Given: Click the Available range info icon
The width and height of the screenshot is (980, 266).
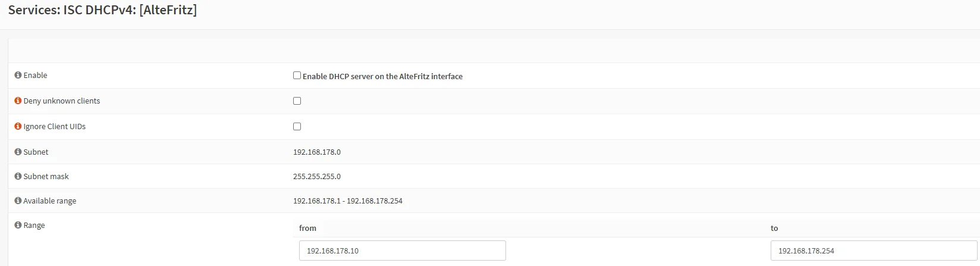Looking at the screenshot, I should click(x=18, y=201).
